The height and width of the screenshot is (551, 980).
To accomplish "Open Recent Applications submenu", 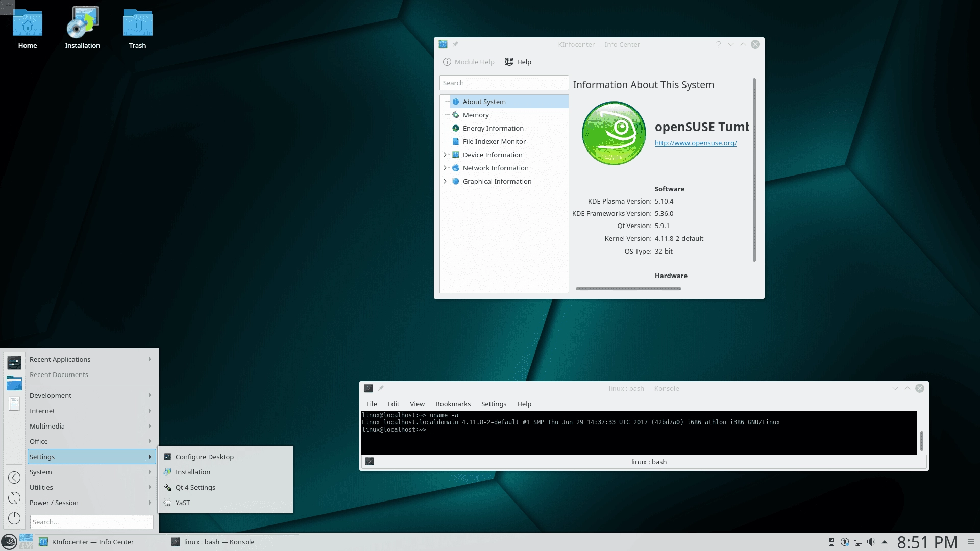I will [x=91, y=359].
